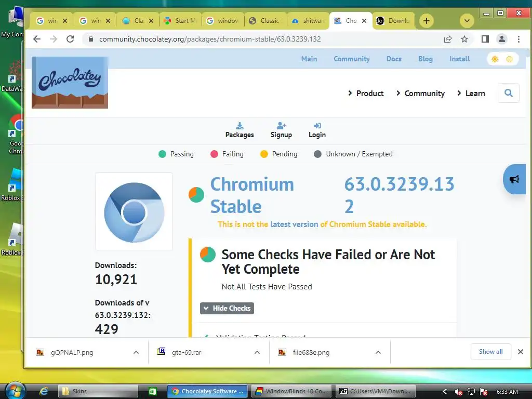
Task: Open options arrow for gta-69.rar download
Action: [257, 352]
